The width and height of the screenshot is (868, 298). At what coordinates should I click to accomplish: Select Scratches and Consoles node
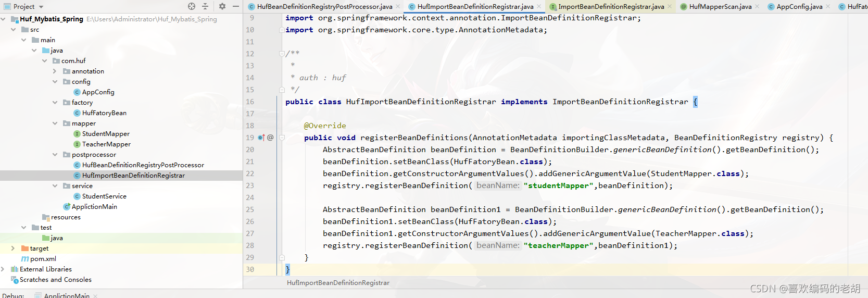click(56, 280)
